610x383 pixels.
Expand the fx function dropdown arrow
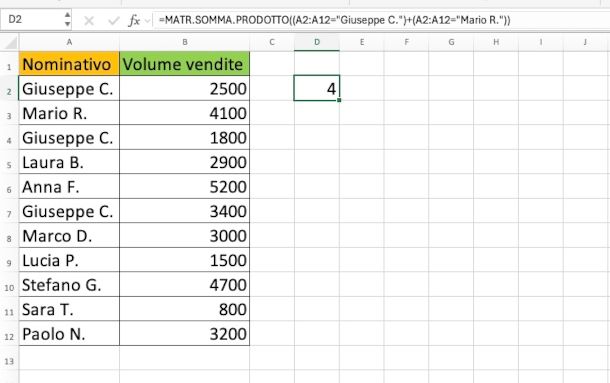[x=147, y=21]
